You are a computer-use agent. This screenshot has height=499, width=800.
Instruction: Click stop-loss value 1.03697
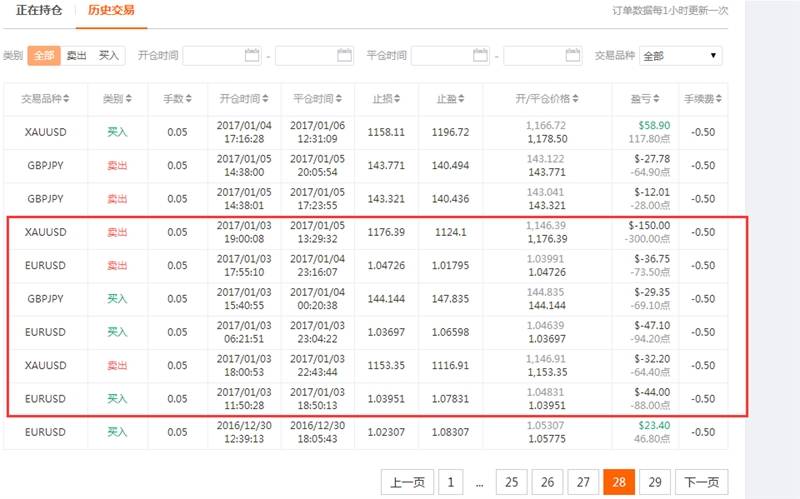(x=386, y=332)
